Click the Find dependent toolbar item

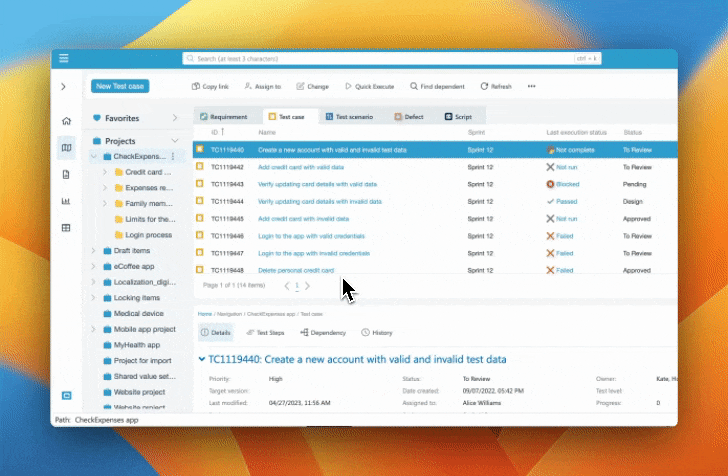[438, 87]
